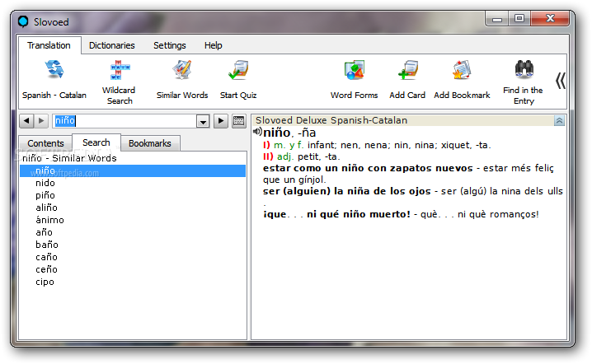Image resolution: width=592 pixels, height=364 pixels.
Task: Open search history dropdown arrow
Action: point(203,121)
